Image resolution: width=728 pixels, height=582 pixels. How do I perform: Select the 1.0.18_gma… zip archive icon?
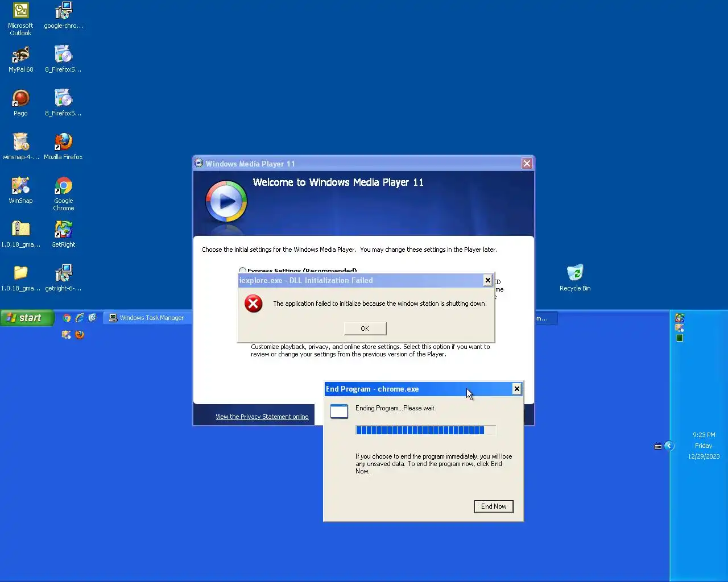[20, 235]
